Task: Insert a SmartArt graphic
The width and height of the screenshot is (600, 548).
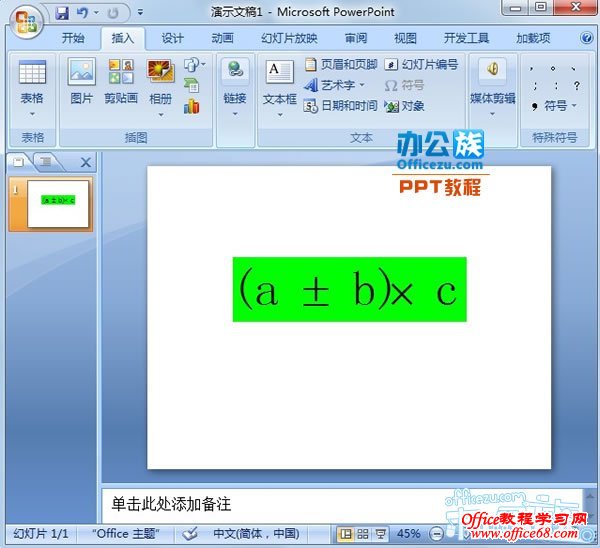Action: tap(191, 86)
